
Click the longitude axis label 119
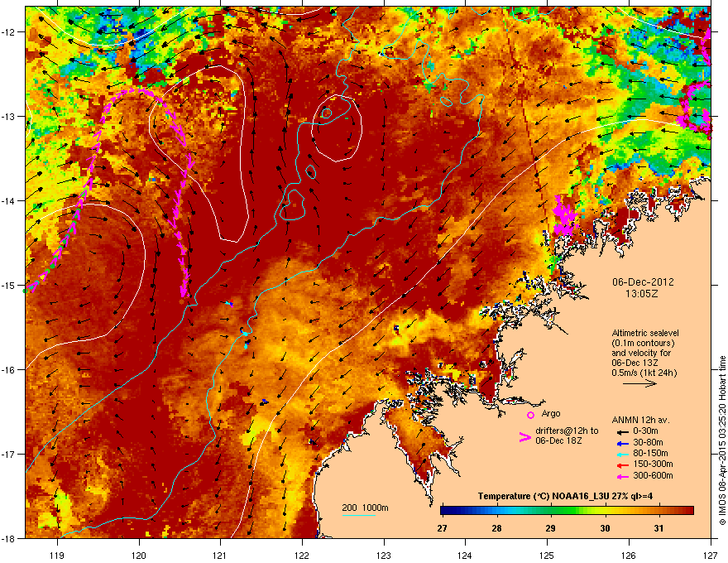click(57, 555)
